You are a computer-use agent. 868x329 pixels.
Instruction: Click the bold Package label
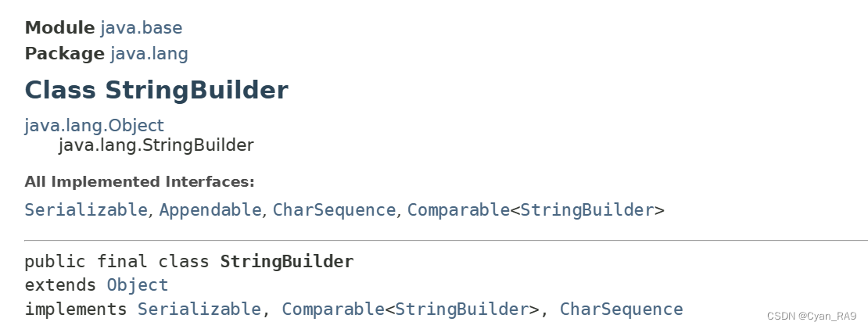tap(64, 54)
